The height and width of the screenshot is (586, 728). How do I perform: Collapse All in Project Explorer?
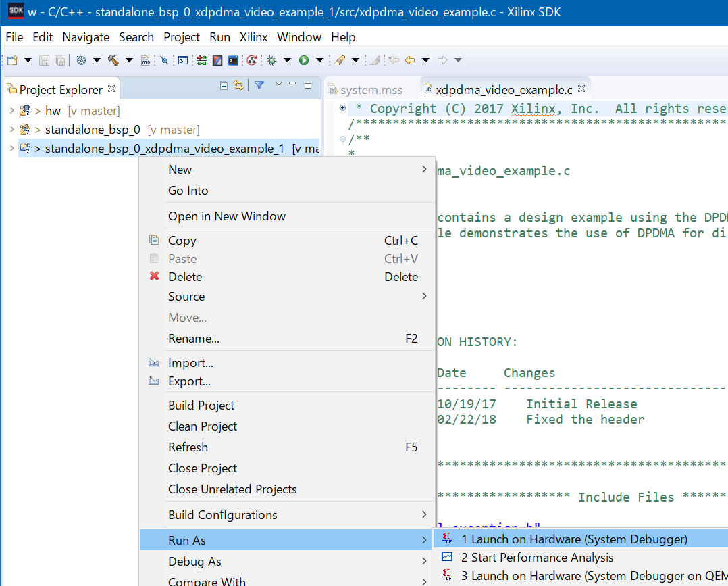[224, 86]
